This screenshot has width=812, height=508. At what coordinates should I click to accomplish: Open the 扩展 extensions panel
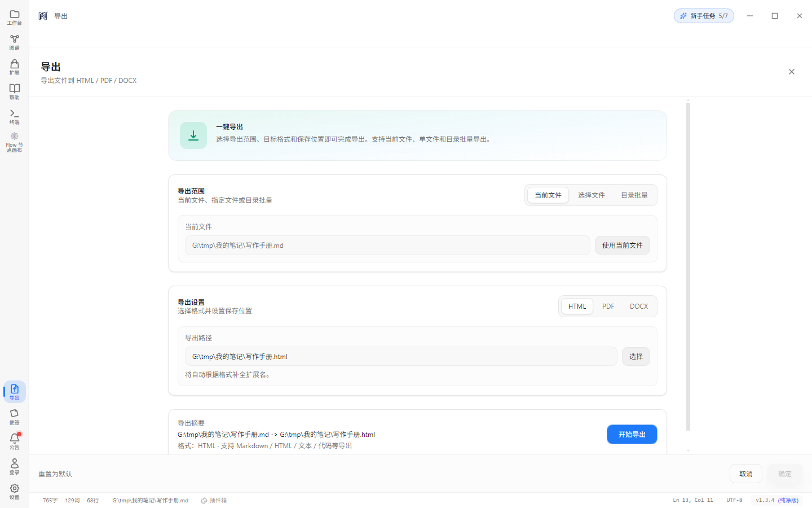tap(15, 67)
